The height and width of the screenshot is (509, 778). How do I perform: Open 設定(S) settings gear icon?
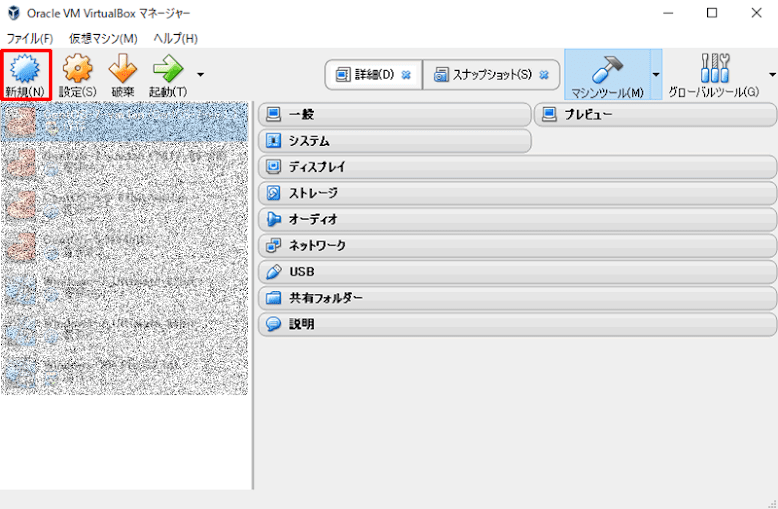click(77, 68)
